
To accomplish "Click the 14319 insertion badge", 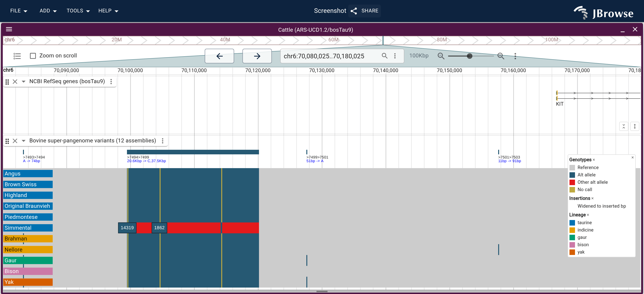I will 127,228.
